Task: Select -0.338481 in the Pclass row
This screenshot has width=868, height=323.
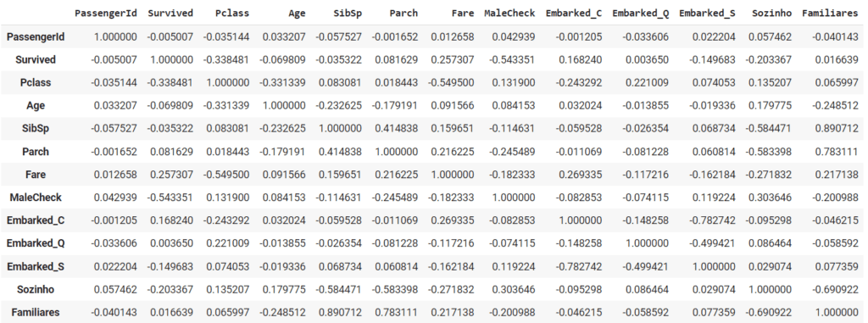Action: click(170, 82)
